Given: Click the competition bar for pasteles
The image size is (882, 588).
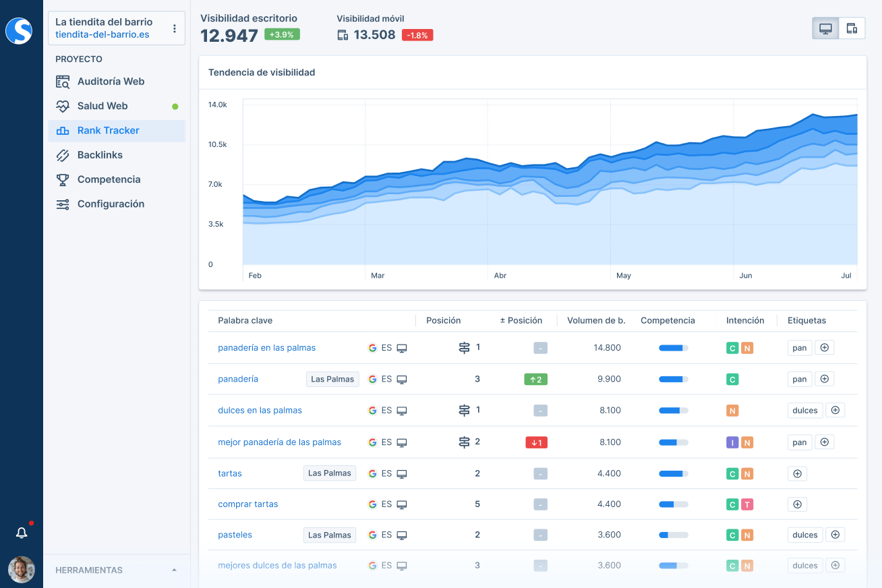Looking at the screenshot, I should click(673, 535).
